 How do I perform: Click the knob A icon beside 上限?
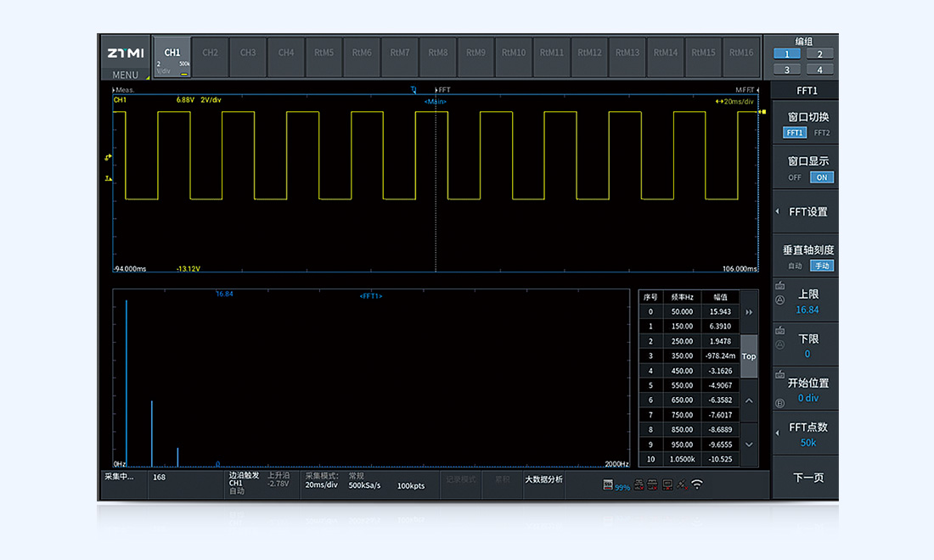coord(780,300)
